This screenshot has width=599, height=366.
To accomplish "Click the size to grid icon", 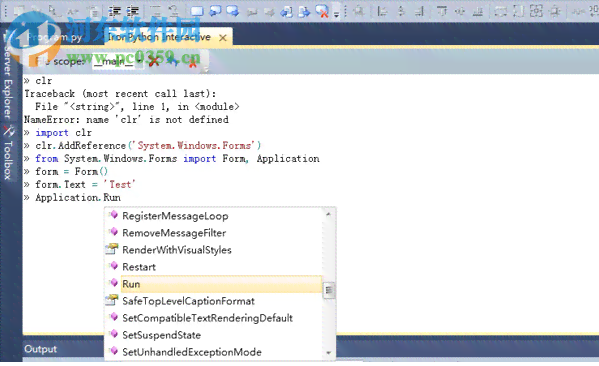I will pos(555,11).
